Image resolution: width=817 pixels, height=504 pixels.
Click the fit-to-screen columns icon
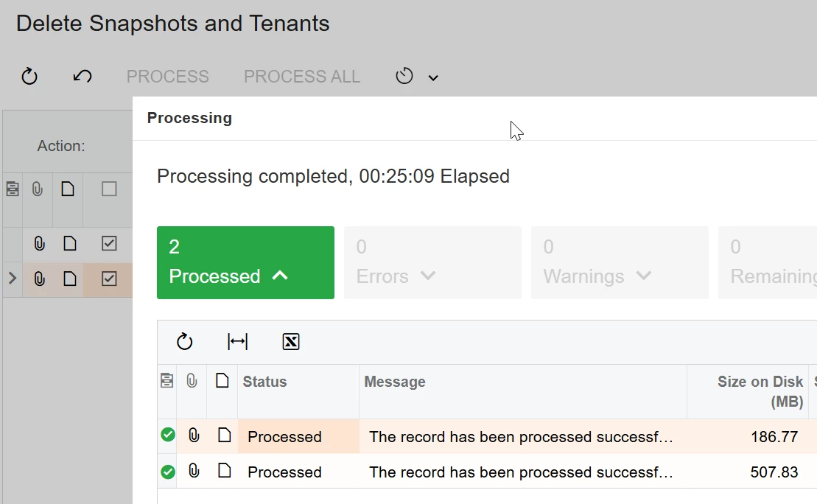pyautogui.click(x=238, y=342)
